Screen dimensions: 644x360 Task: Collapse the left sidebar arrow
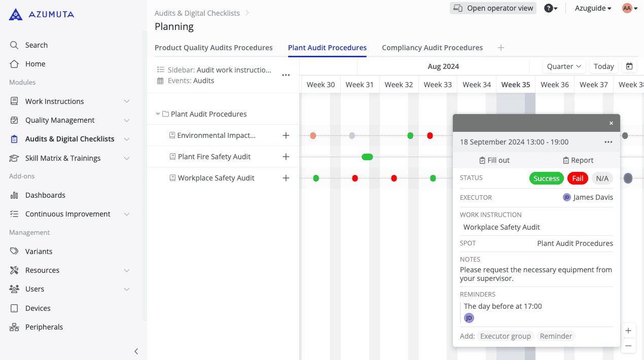(x=136, y=351)
